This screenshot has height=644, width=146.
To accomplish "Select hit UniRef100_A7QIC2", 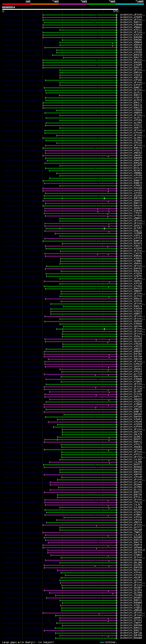I will (x=131, y=125).
